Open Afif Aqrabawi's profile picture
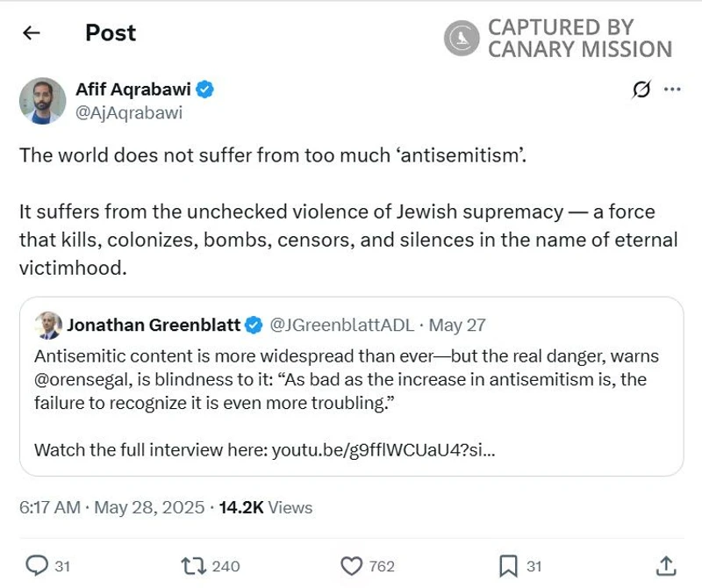This screenshot has height=588, width=702. pos(42,101)
